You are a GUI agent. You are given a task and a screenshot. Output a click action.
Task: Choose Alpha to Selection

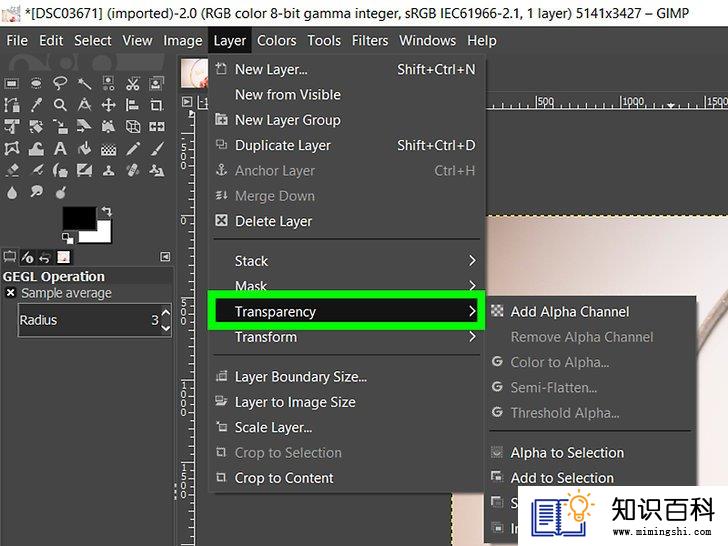[x=591, y=453]
